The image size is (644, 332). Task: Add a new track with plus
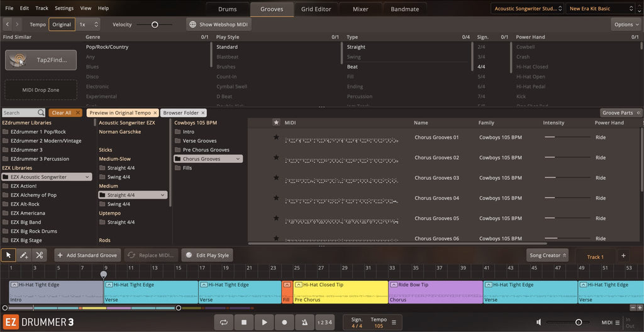623,255
